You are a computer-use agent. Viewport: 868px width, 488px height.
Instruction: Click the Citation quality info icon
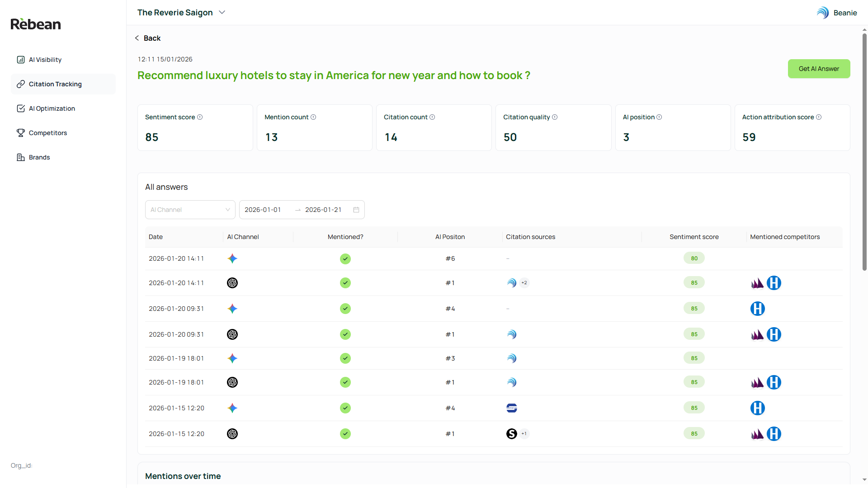click(x=555, y=117)
